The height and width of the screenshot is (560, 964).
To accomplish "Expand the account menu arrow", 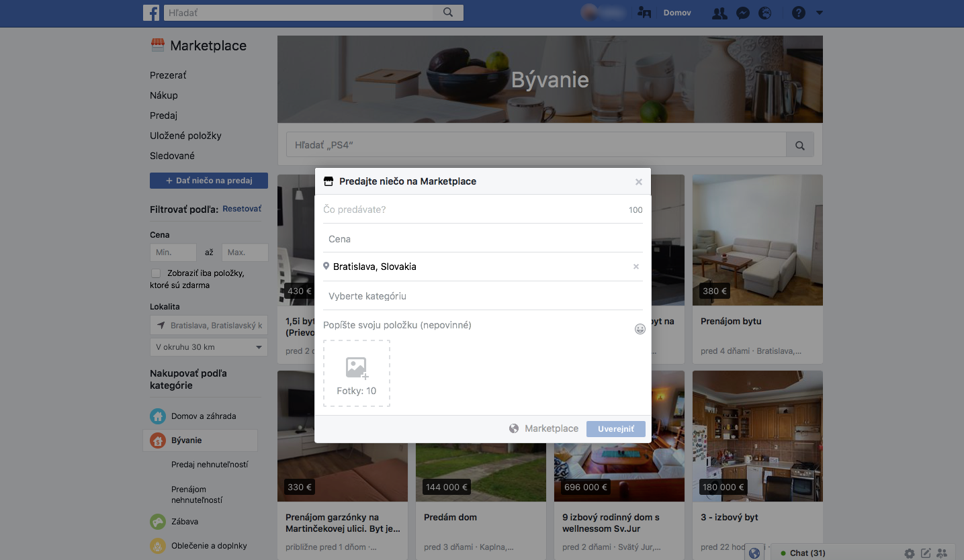I will (819, 13).
